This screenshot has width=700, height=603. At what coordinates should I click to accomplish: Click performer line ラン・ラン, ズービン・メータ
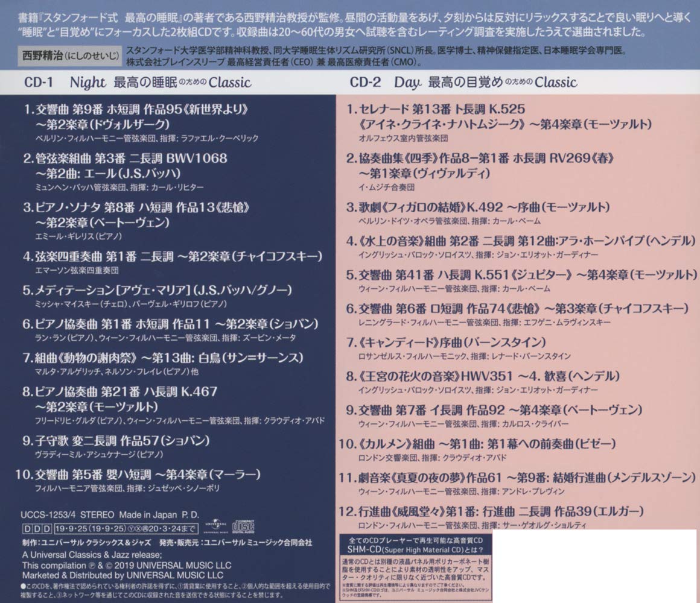(165, 338)
